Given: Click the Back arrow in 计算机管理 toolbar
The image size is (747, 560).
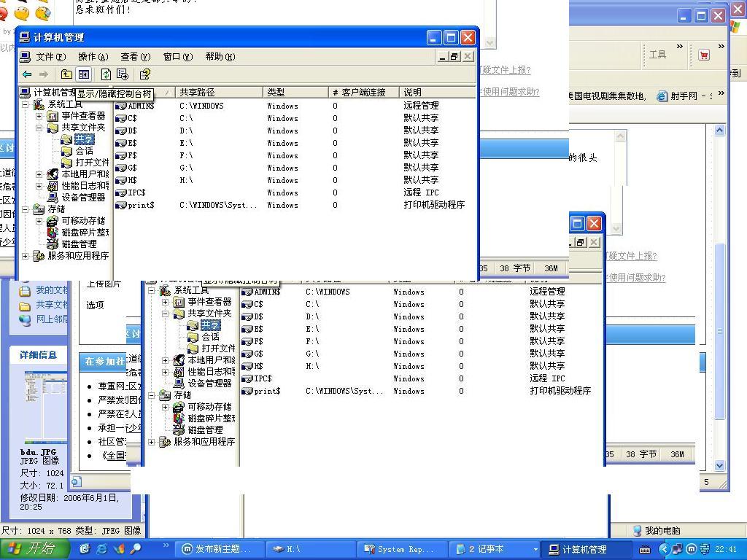Looking at the screenshot, I should tap(27, 74).
